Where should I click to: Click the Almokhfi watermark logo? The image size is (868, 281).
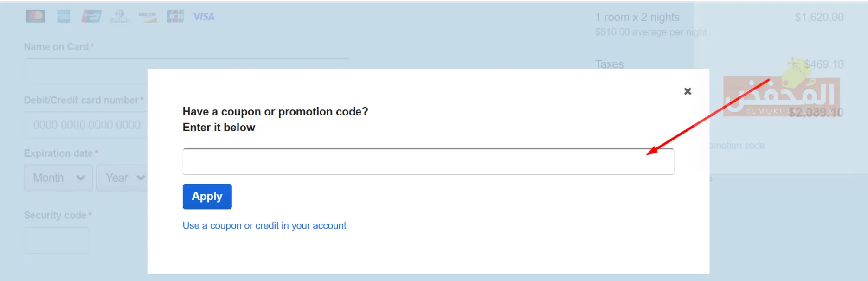782,95
